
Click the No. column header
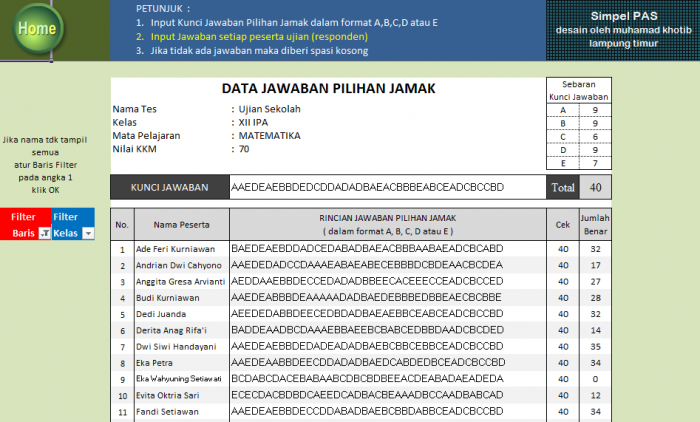(122, 225)
